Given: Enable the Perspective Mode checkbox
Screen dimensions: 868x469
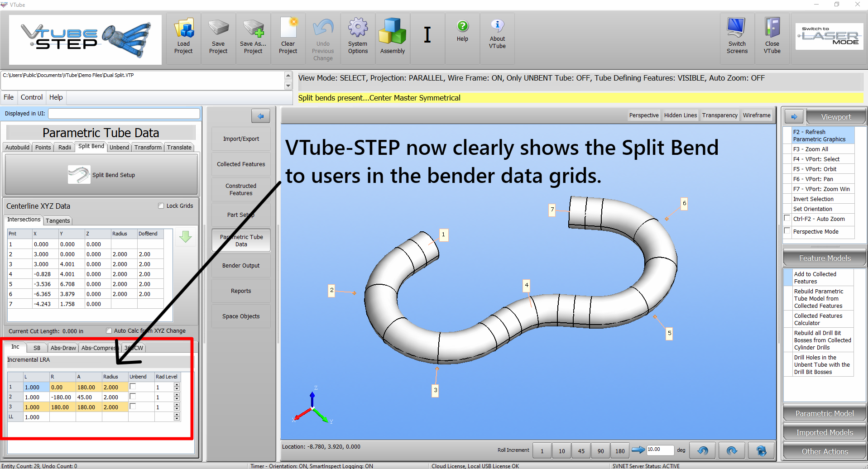Looking at the screenshot, I should pyautogui.click(x=787, y=231).
